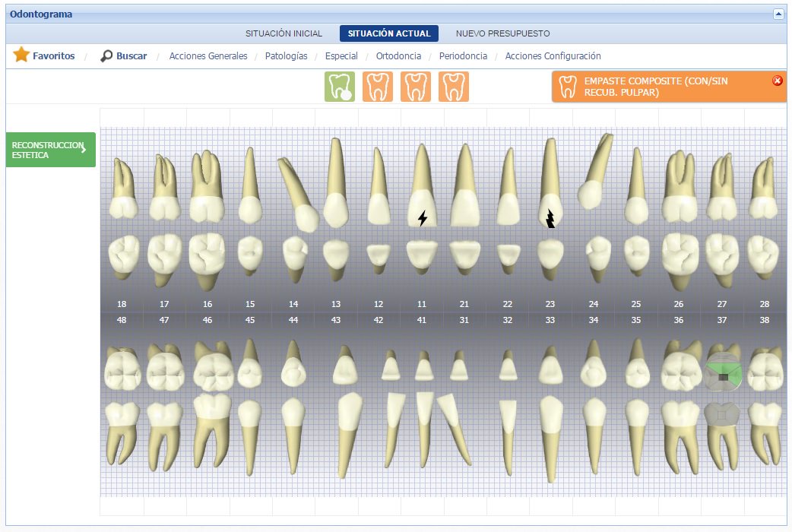Screen dimensions: 792x532
Task: Select root view of upper molar 28
Action: (x=764, y=188)
